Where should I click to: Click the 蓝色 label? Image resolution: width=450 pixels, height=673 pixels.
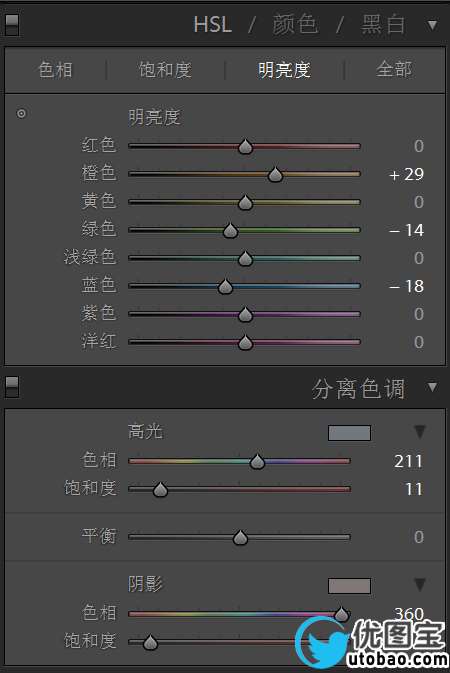pyautogui.click(x=99, y=285)
